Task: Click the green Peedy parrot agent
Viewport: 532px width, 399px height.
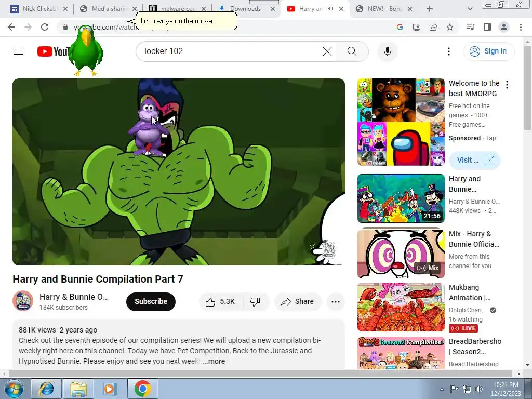Action: (86, 50)
